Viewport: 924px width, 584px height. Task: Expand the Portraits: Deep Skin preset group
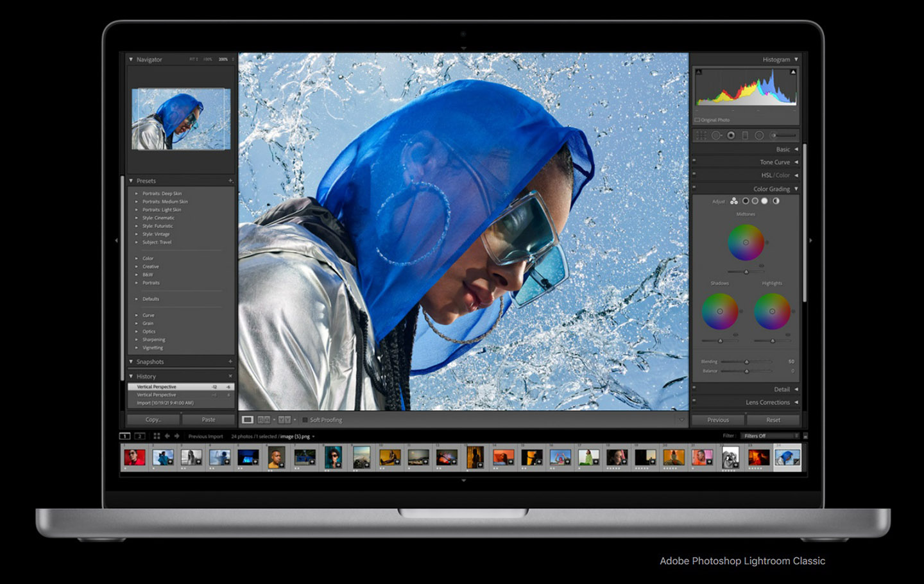[136, 193]
